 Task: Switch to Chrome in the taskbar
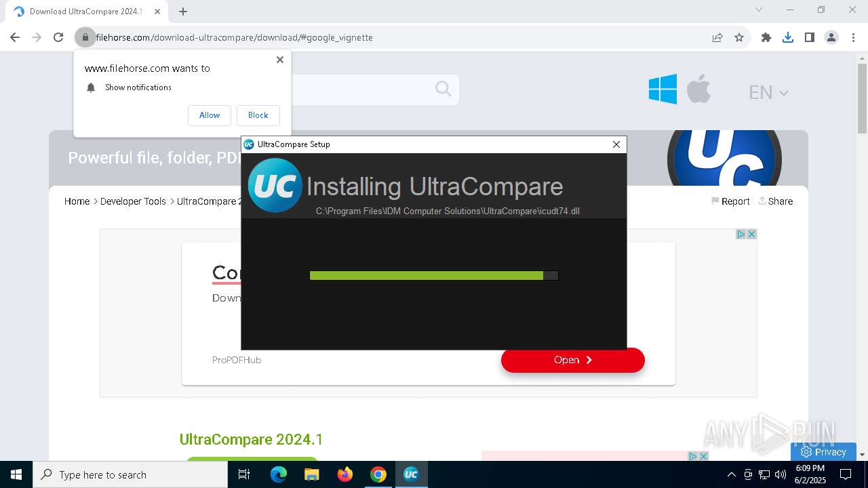(378, 474)
